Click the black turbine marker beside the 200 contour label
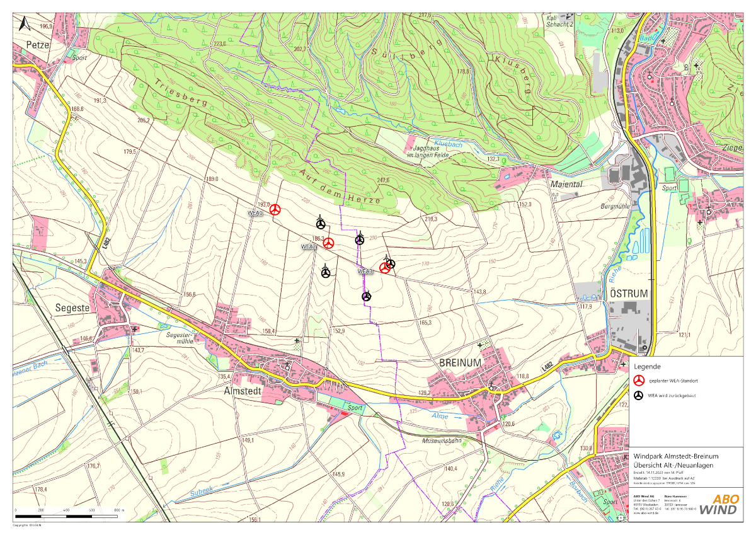 point(360,239)
